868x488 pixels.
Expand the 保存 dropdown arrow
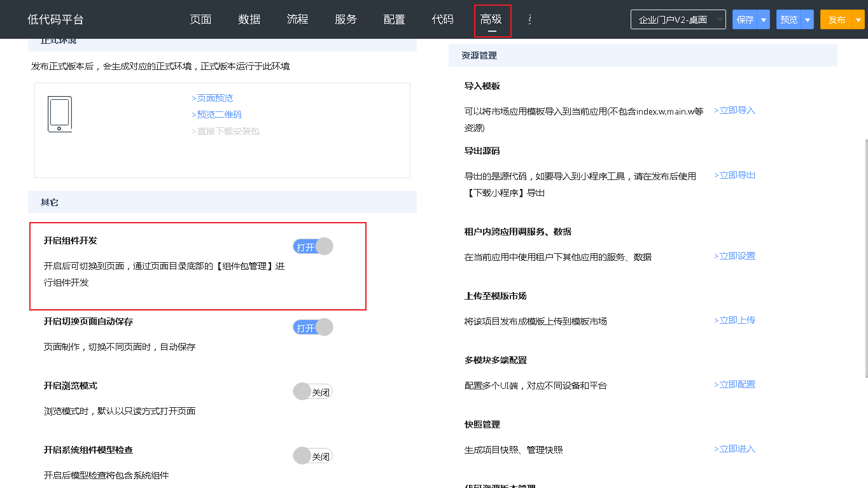[x=764, y=20]
